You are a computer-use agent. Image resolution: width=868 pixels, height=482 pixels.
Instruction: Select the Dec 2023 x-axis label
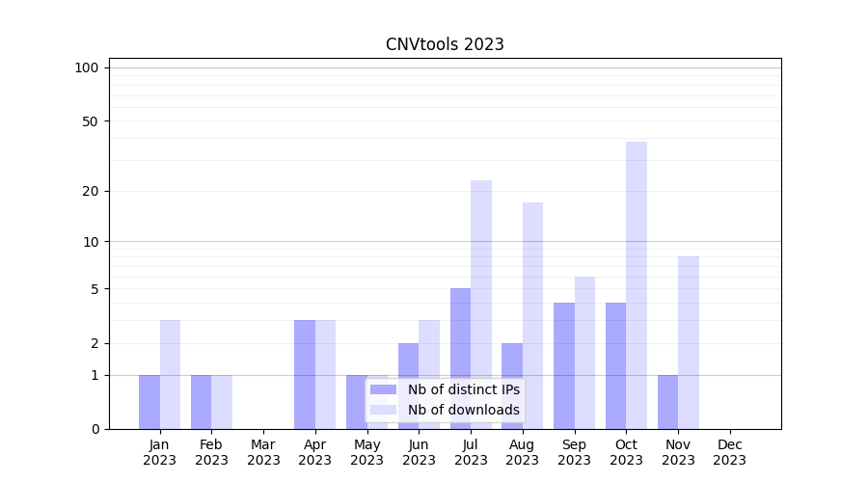729,452
